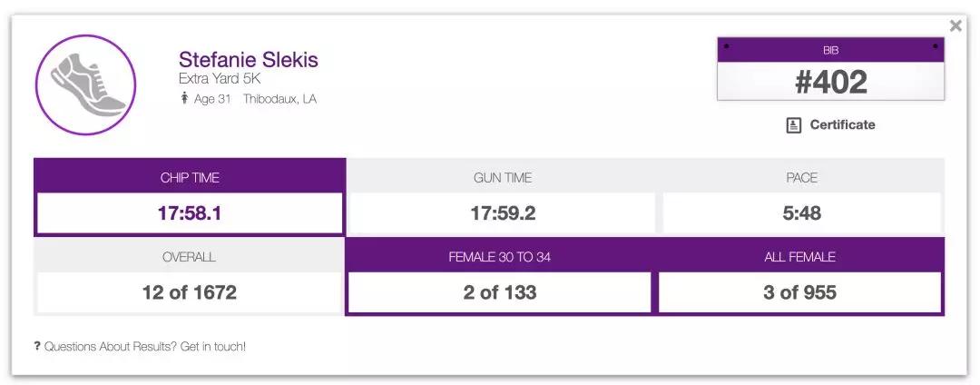Click Questions About Results? Get in touch!
980x385 pixels.
tap(145, 346)
